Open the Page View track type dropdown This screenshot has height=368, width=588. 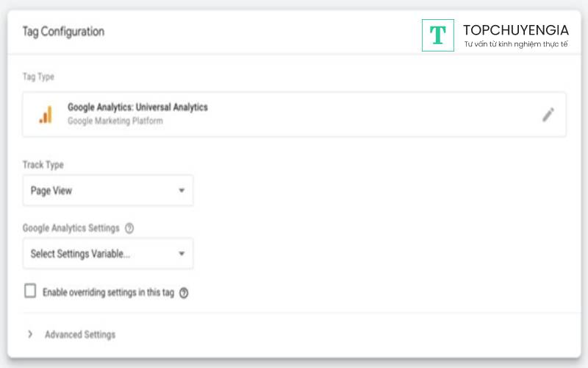point(107,191)
